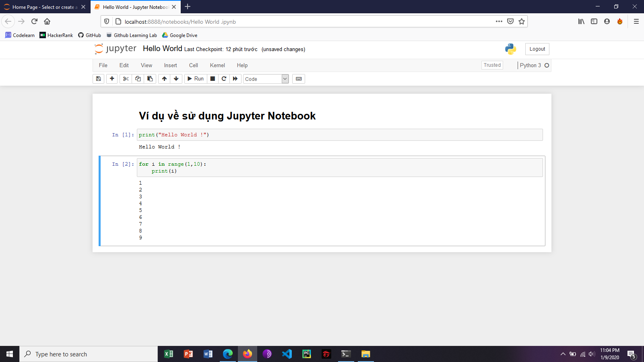Open the command palette keyboard icon
644x362 pixels.
point(299,79)
